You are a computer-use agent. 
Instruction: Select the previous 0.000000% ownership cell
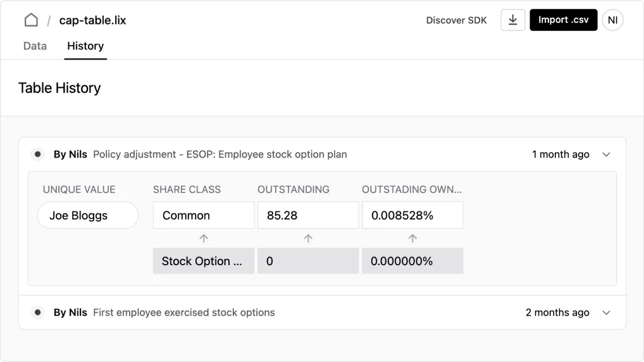(x=412, y=261)
